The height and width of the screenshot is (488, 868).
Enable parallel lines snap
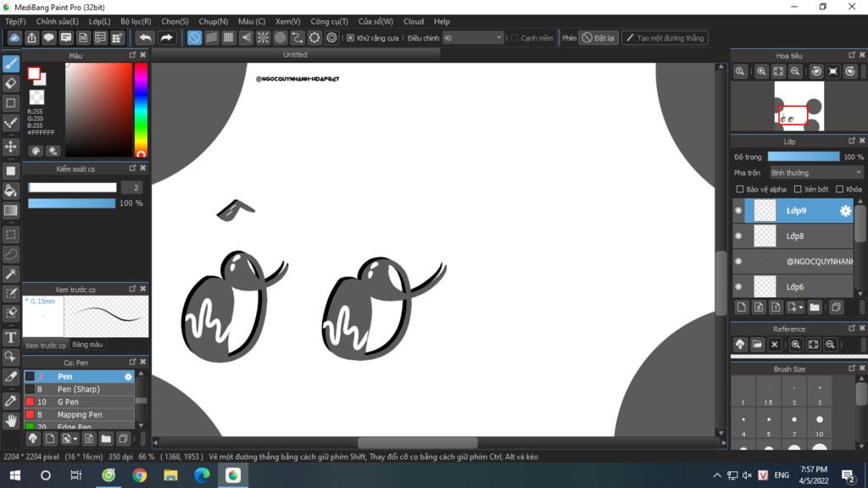211,37
